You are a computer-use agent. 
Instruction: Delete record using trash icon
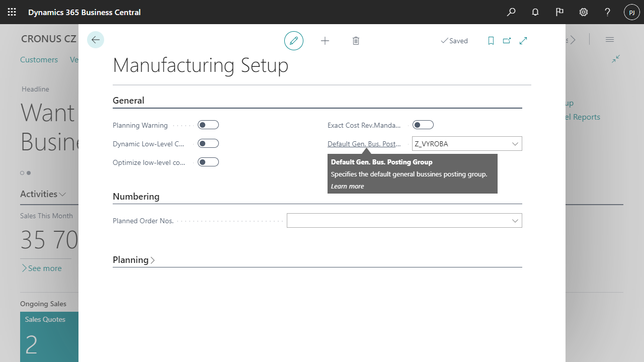[356, 41]
